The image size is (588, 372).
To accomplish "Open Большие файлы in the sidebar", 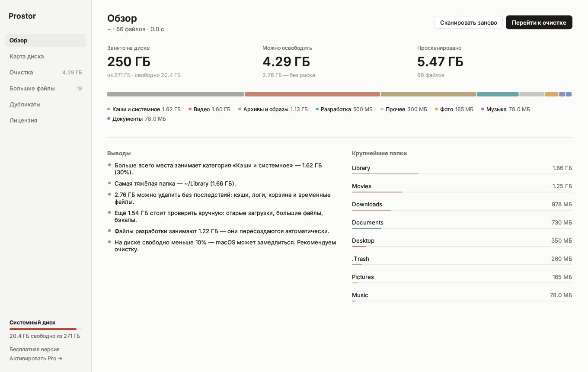I will click(x=46, y=88).
